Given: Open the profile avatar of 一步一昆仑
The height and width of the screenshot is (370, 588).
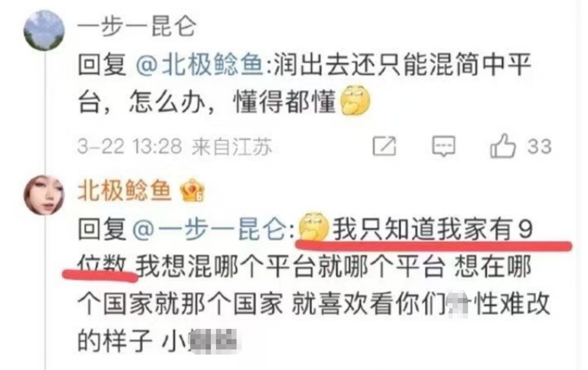Looking at the screenshot, I should pyautogui.click(x=44, y=30).
